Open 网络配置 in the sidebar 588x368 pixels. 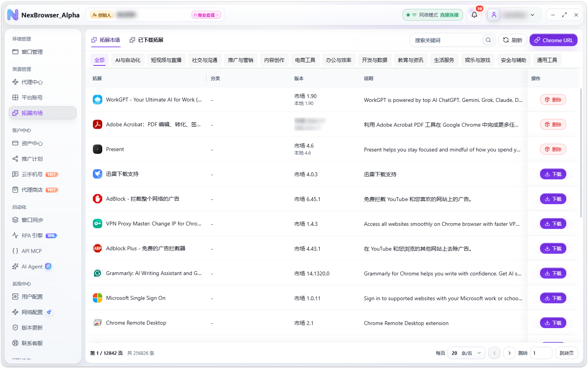(x=43, y=312)
